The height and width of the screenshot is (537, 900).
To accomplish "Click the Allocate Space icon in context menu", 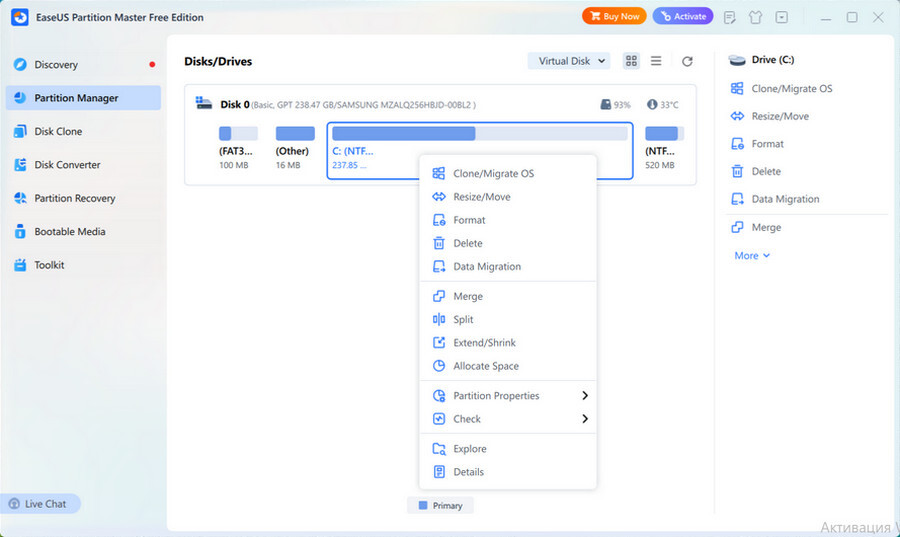I will pyautogui.click(x=439, y=365).
